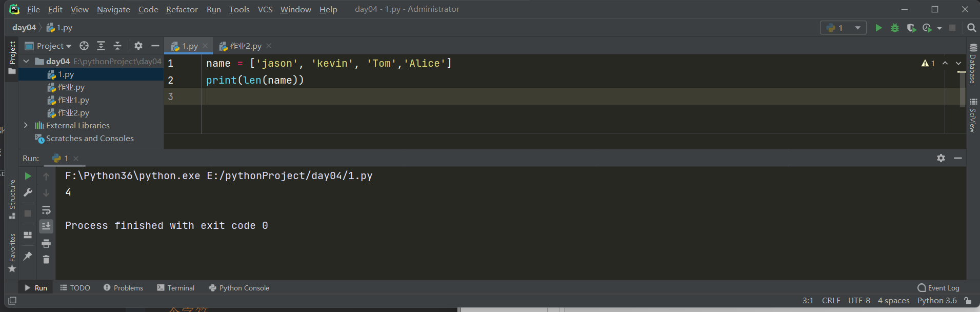Expand the External Libraries node

(x=26, y=125)
